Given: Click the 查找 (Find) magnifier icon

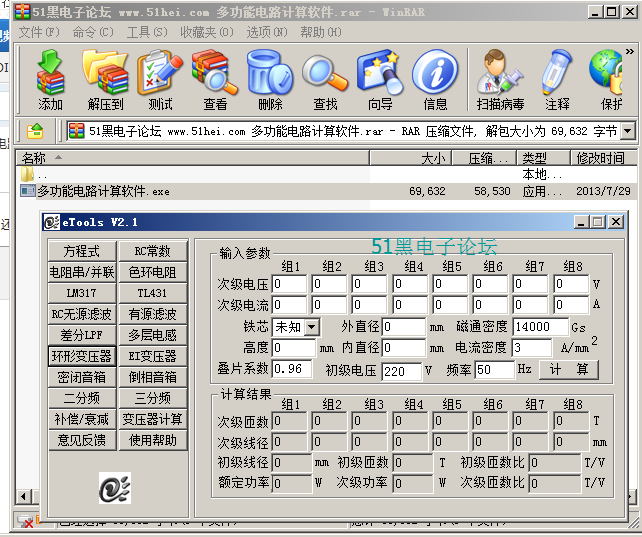Looking at the screenshot, I should coord(325,80).
